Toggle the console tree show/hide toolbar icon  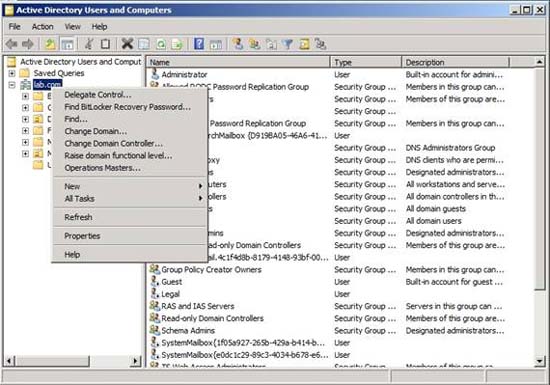pos(67,44)
